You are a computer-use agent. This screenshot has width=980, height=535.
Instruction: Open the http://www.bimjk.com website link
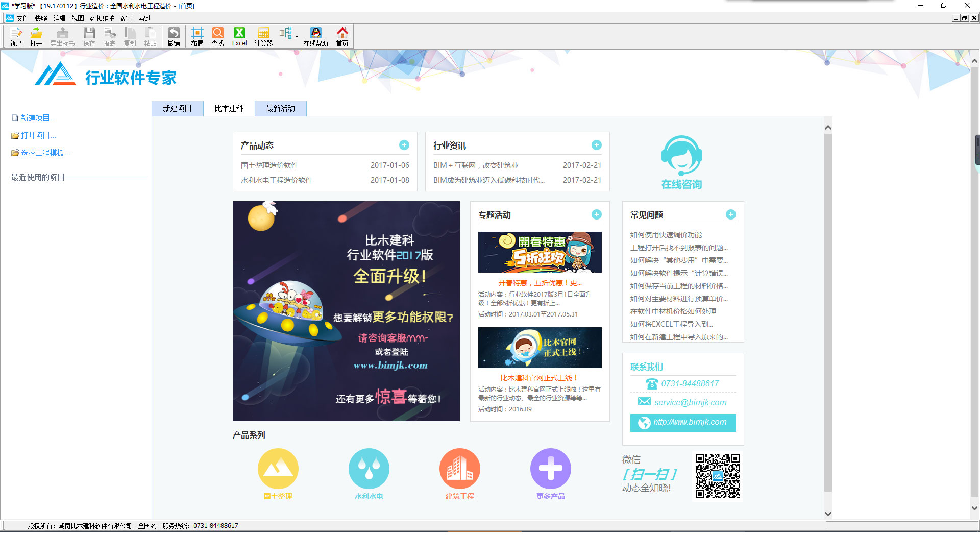tap(682, 423)
